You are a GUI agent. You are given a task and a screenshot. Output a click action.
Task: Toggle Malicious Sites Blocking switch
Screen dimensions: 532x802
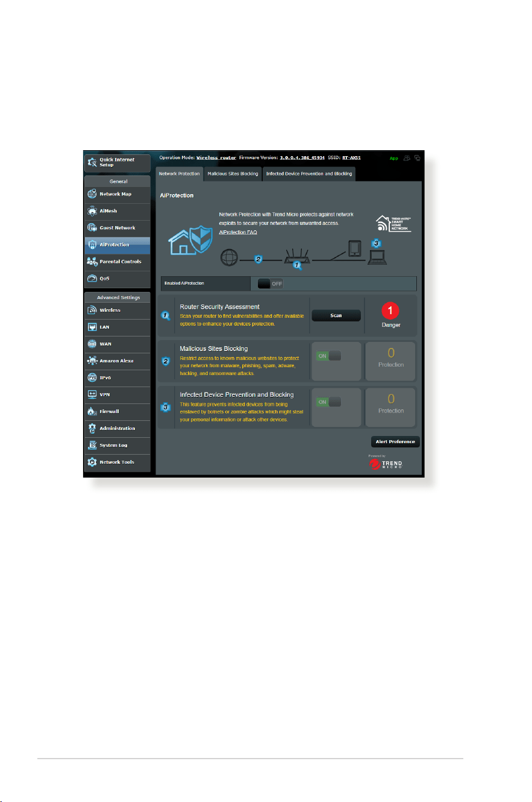click(x=329, y=356)
